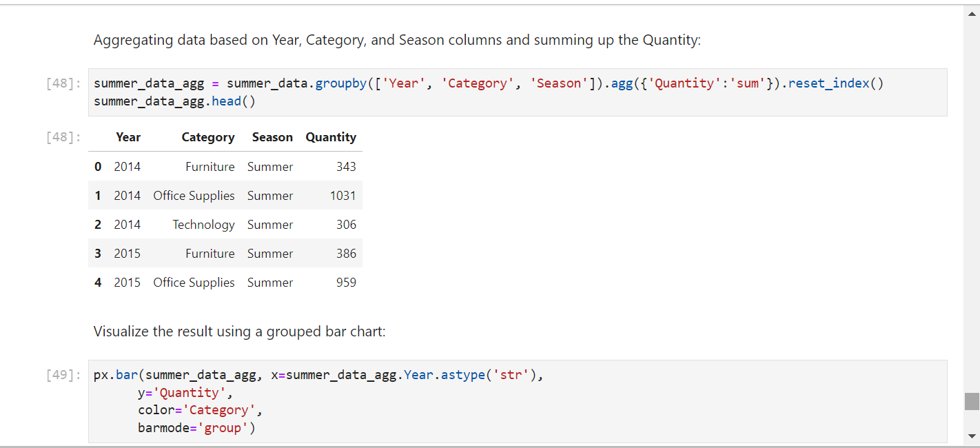This screenshot has height=448, width=980.
Task: Click the Quantity column header
Action: tap(331, 137)
